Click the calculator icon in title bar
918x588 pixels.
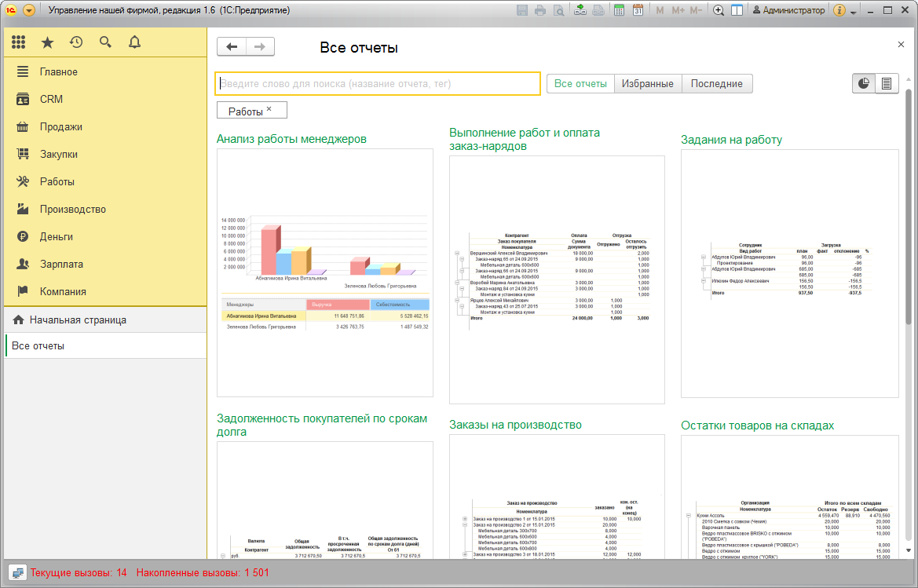click(619, 10)
